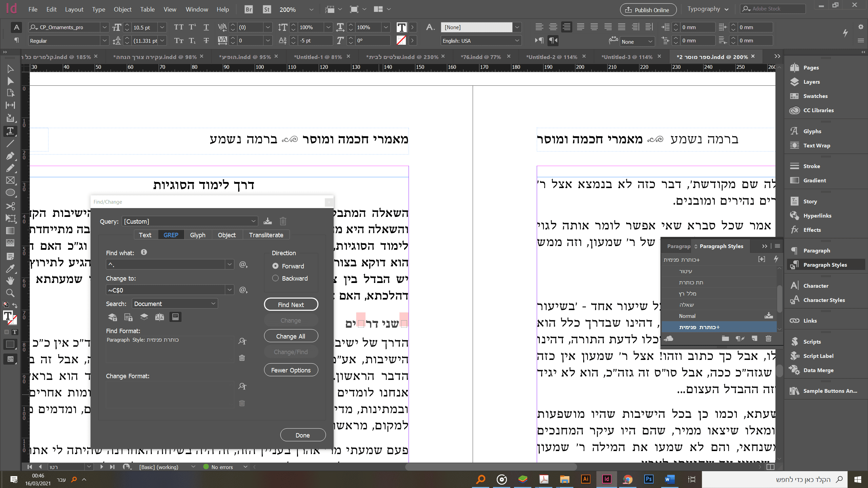The height and width of the screenshot is (488, 868).
Task: Click the Change All button
Action: click(291, 336)
